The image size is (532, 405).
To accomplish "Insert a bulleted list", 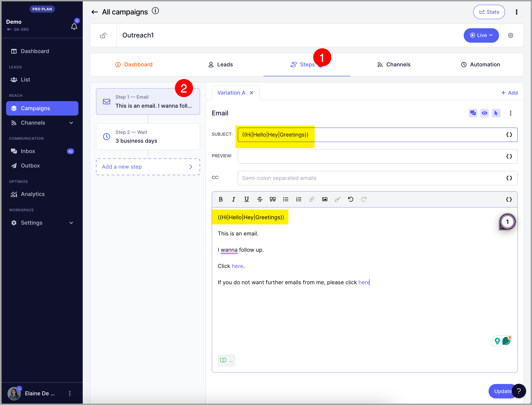I will point(286,199).
